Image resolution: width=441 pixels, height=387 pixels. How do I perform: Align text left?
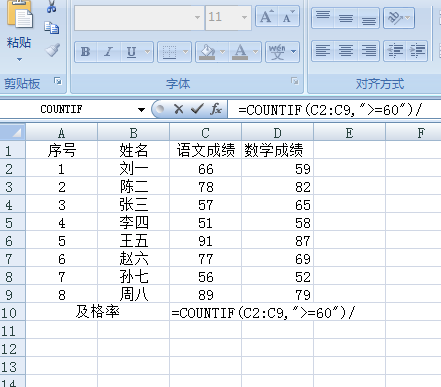pos(323,51)
